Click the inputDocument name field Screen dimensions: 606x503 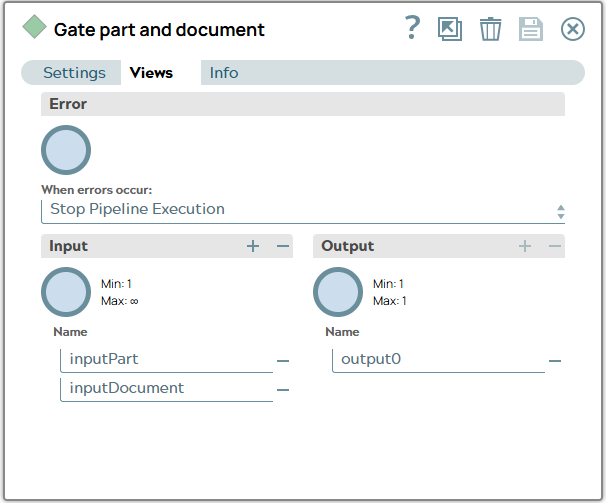pos(167,389)
